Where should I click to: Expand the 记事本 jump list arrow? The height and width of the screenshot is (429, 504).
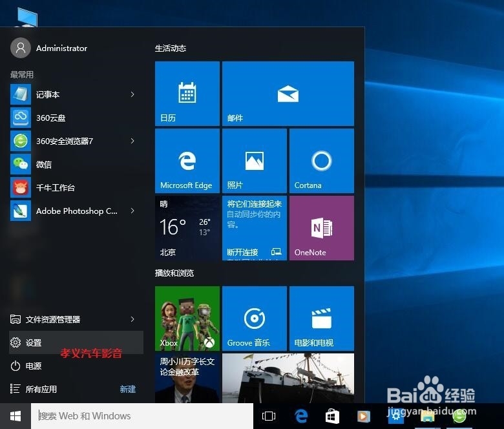click(x=132, y=94)
